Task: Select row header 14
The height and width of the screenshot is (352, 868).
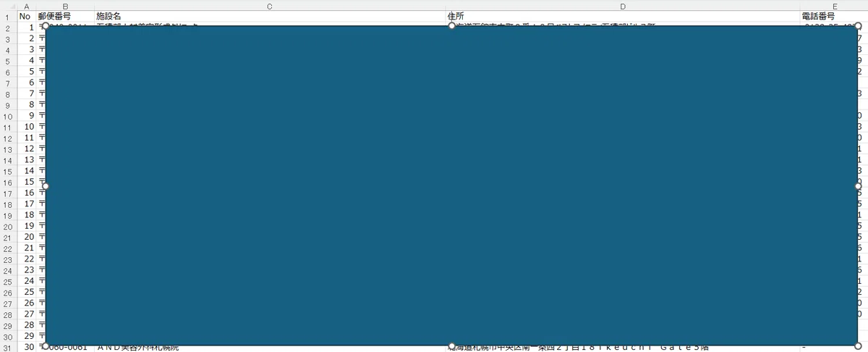Action: [x=9, y=160]
